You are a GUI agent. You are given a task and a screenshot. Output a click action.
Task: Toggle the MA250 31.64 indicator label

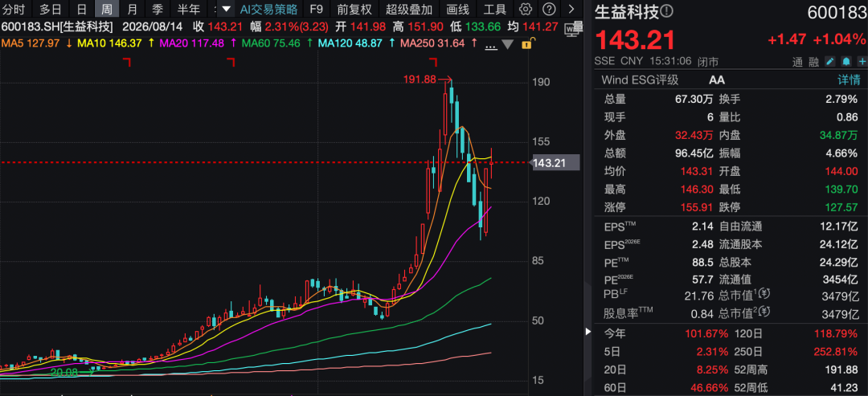click(x=432, y=43)
